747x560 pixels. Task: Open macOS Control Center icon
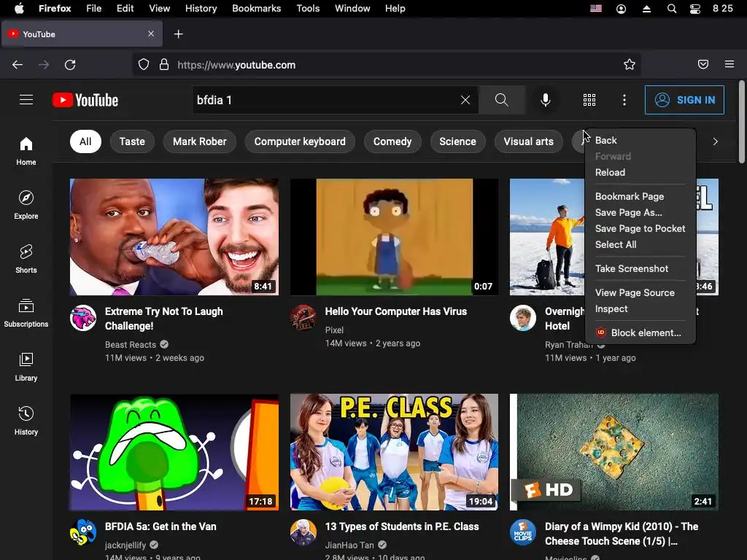pyautogui.click(x=695, y=9)
